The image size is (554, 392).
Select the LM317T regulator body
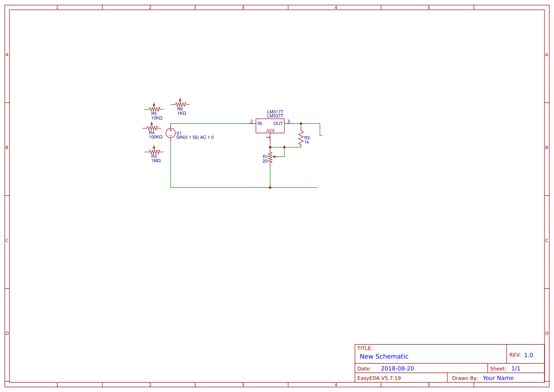270,126
